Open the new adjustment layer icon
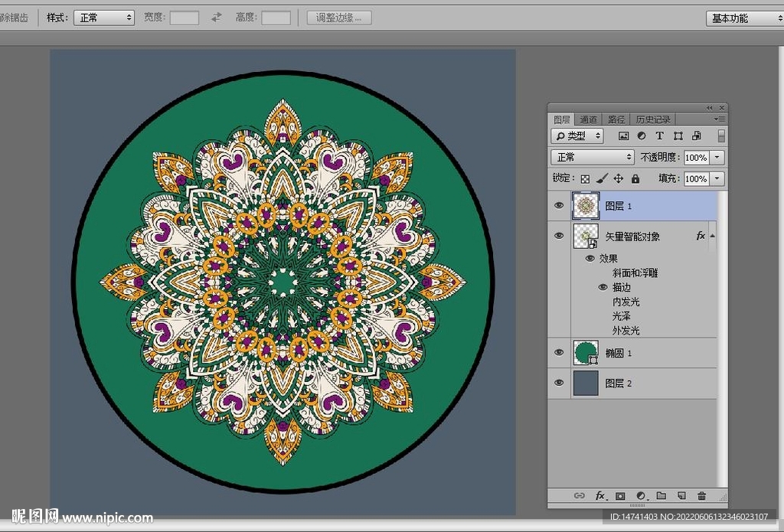Image resolution: width=784 pixels, height=532 pixels. pos(642,495)
